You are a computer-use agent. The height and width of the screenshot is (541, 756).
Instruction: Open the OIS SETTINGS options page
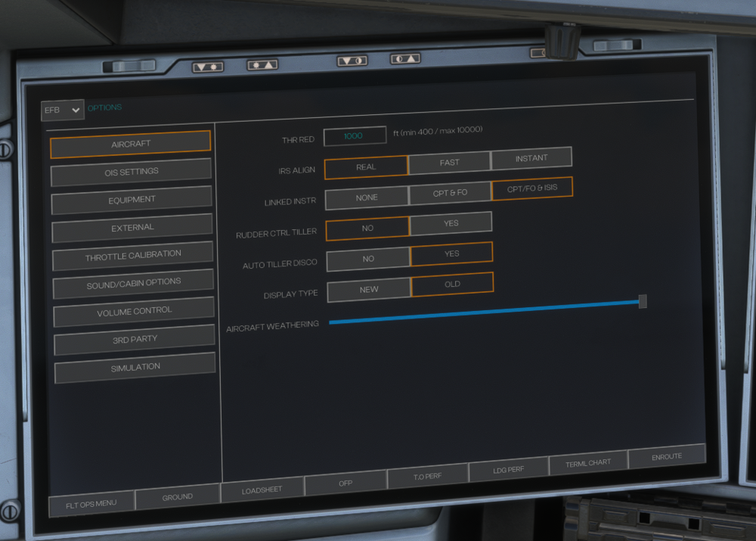tap(132, 173)
